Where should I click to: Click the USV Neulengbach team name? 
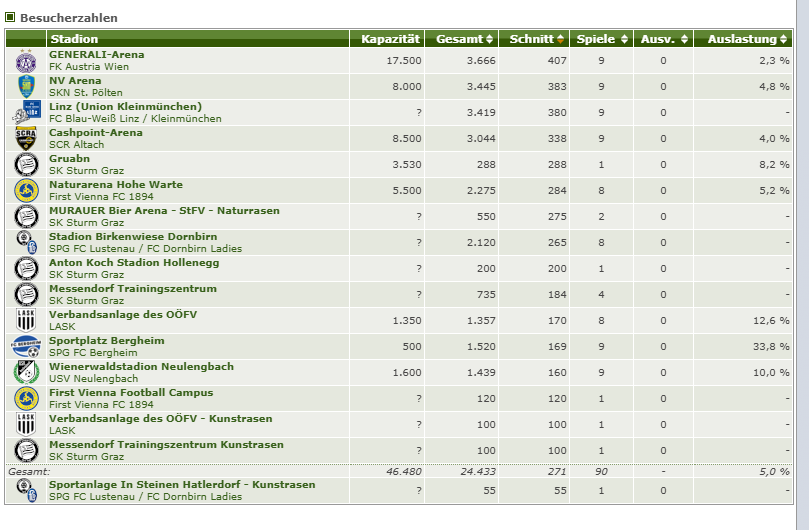[93, 379]
